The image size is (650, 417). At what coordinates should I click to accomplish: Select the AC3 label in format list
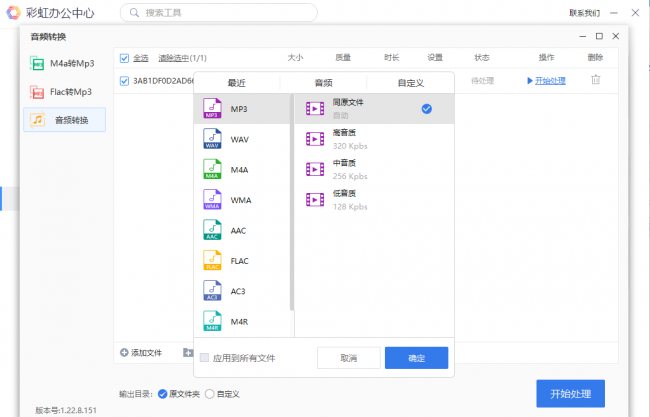(x=238, y=291)
